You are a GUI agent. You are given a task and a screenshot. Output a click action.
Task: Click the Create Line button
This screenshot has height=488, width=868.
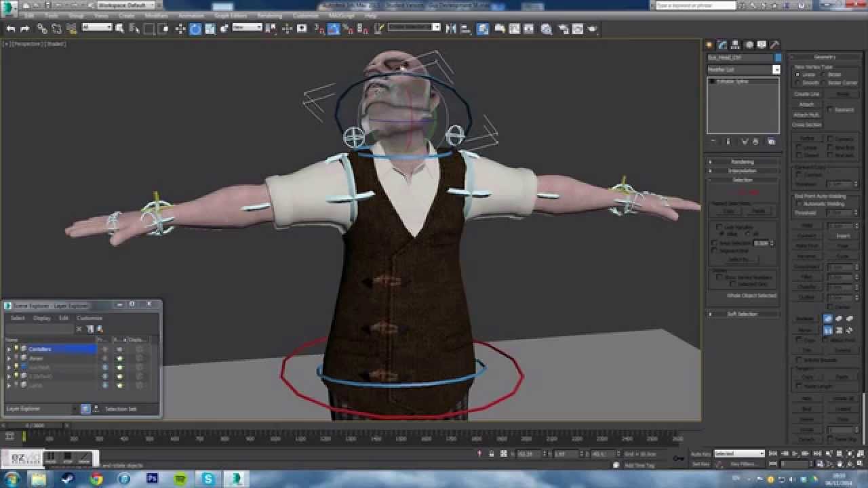(x=807, y=94)
